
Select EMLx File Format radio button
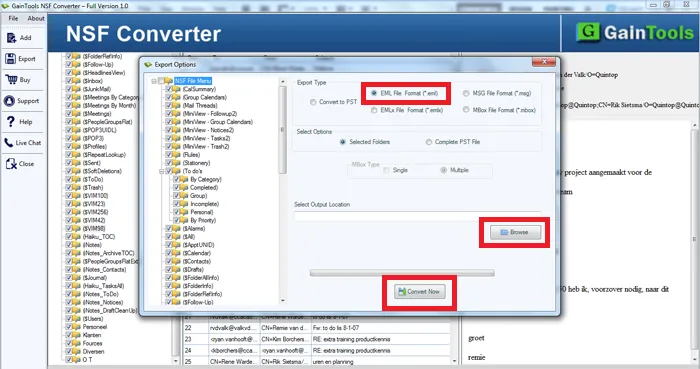point(374,110)
